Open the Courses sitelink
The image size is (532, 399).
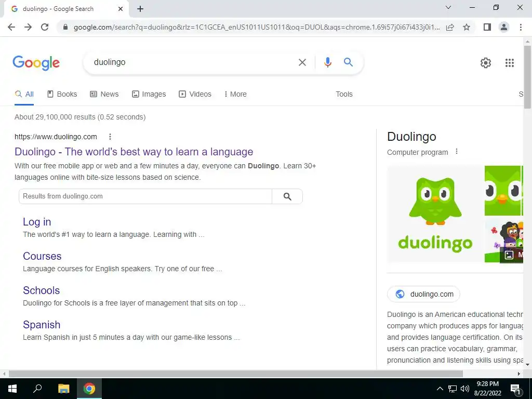pyautogui.click(x=42, y=256)
